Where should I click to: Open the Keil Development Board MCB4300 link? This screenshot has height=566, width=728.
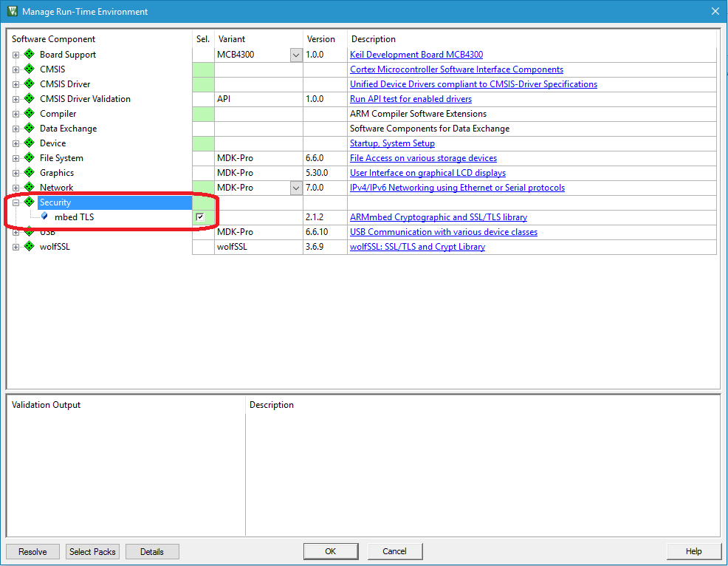pos(416,54)
